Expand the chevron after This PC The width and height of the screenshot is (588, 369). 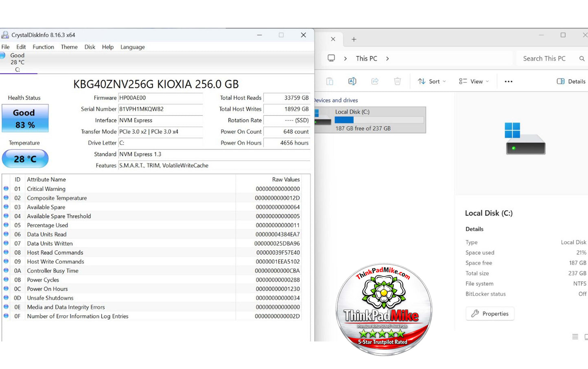pyautogui.click(x=387, y=59)
